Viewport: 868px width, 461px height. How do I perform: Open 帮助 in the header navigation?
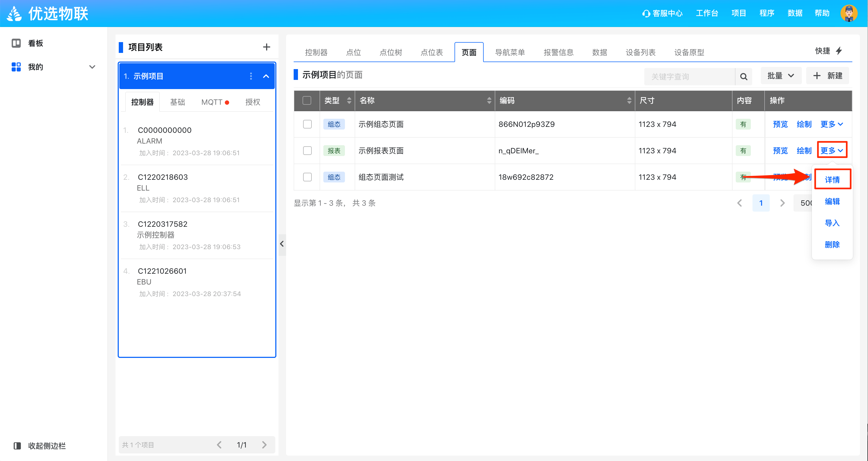click(x=822, y=13)
